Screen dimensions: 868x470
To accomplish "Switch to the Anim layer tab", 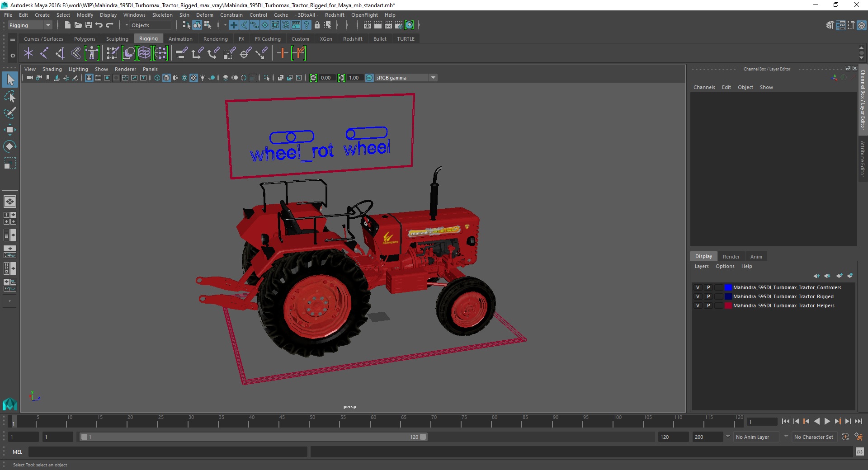I will pos(756,257).
